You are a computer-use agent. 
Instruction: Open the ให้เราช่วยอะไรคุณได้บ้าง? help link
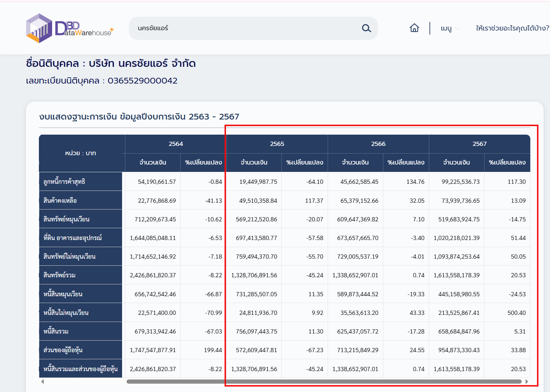pos(512,28)
